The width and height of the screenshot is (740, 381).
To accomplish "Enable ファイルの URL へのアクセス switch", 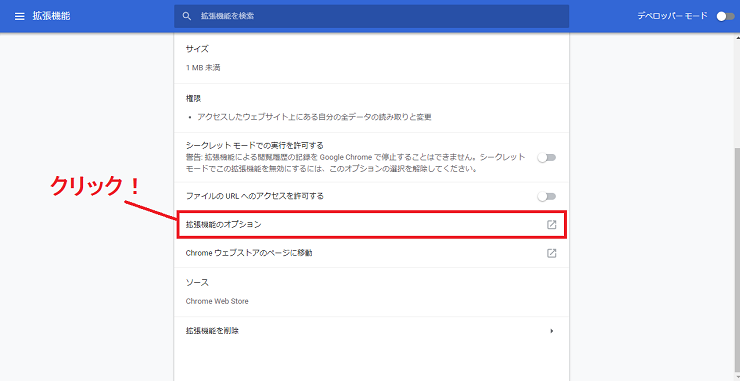I will click(547, 196).
